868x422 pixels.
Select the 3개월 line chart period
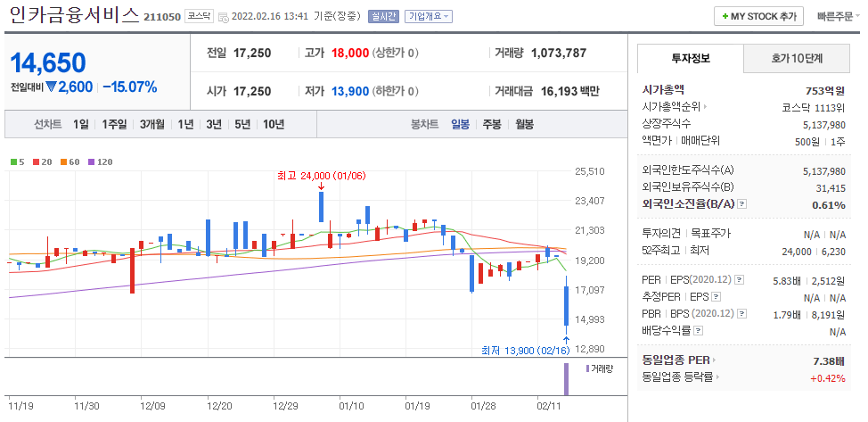click(x=152, y=124)
